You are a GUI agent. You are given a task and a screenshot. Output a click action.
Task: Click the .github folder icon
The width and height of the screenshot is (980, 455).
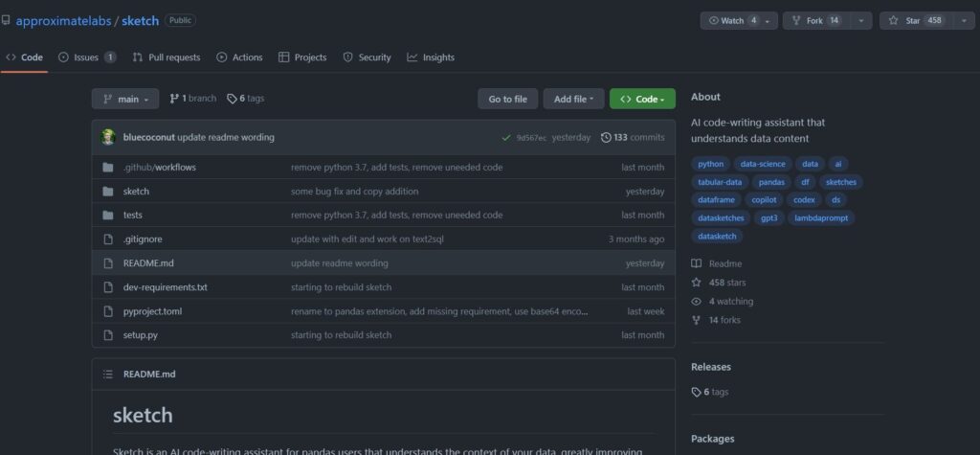point(108,167)
